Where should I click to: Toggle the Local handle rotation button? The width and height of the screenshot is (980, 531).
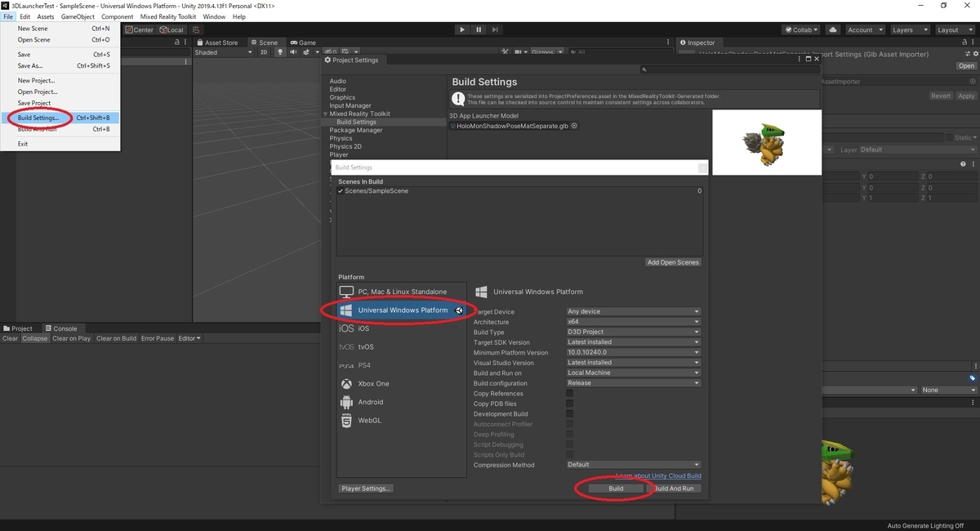(171, 29)
